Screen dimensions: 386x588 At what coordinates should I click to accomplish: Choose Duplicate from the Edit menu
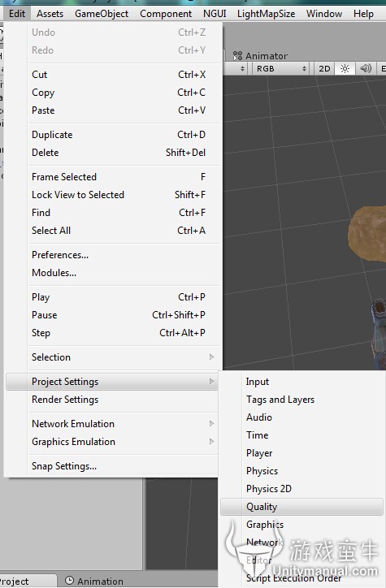[119, 135]
